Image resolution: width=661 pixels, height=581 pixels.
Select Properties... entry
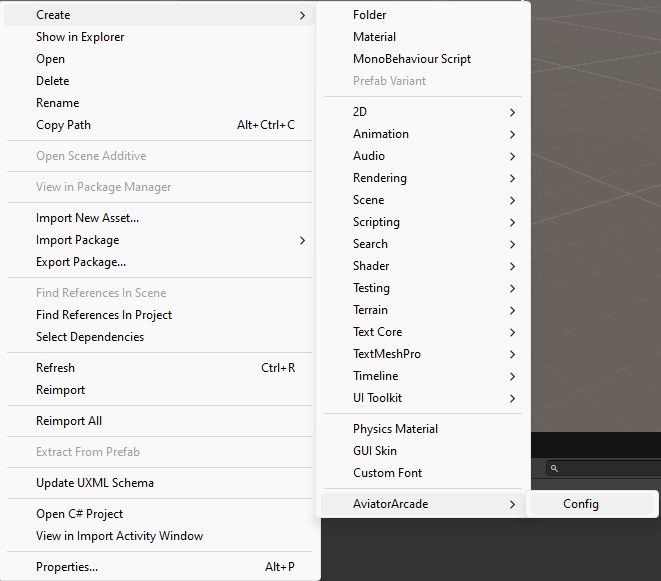[159, 567]
